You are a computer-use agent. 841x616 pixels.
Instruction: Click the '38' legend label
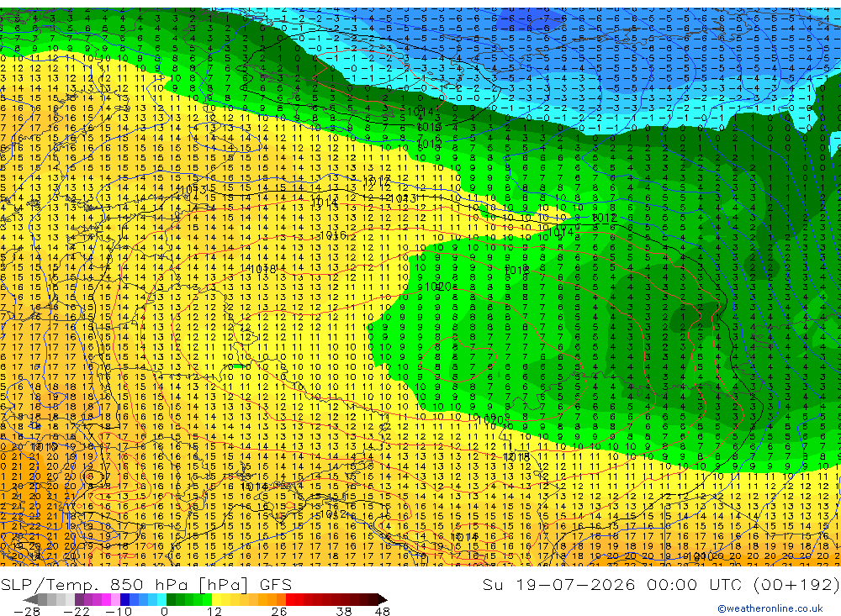(x=344, y=612)
